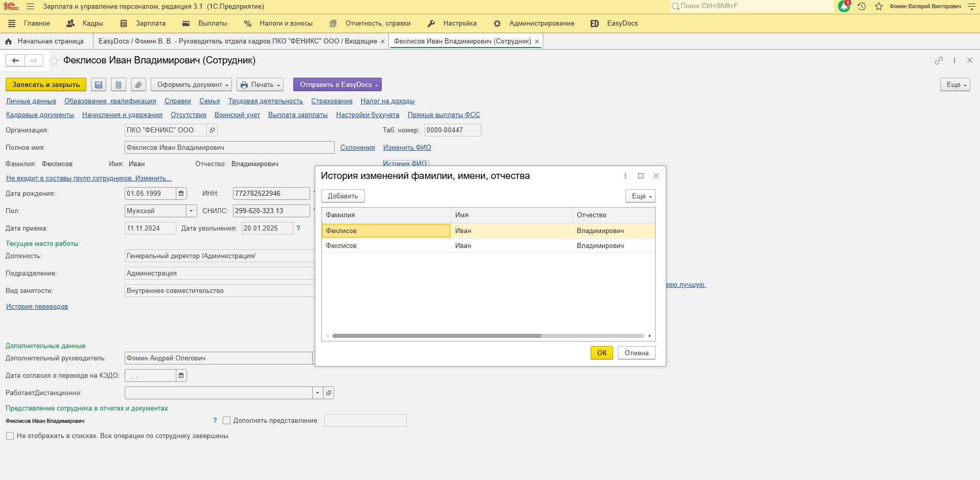Screen dimensions: 980x480
Task: Copy link using the chain icon
Action: click(x=939, y=60)
